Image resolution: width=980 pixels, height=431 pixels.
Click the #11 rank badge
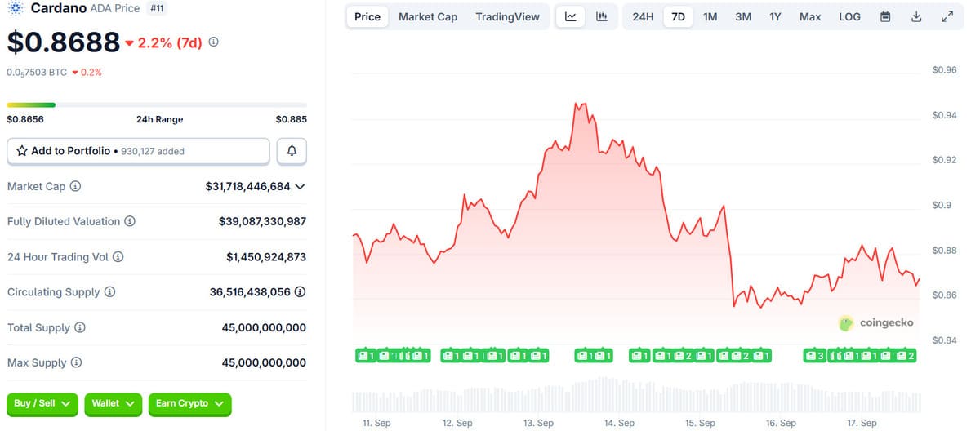[x=158, y=8]
